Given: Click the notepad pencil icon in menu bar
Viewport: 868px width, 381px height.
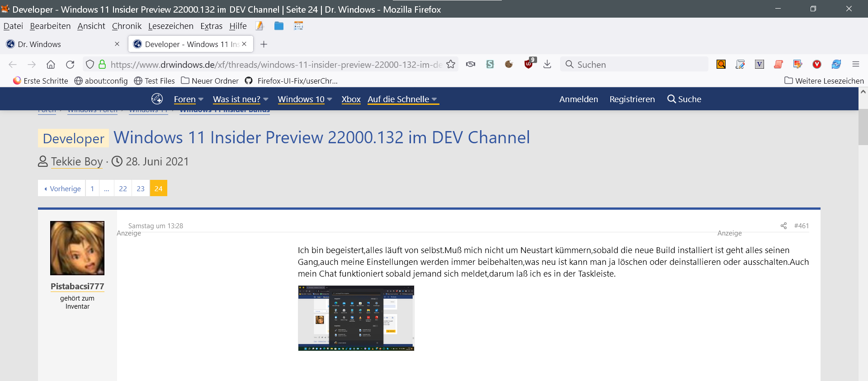Looking at the screenshot, I should [x=259, y=26].
